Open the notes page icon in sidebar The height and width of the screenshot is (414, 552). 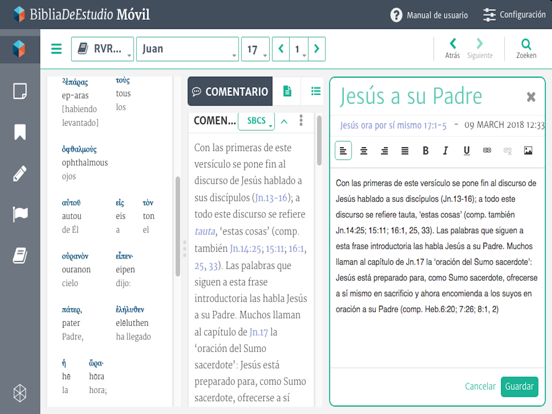(x=20, y=91)
